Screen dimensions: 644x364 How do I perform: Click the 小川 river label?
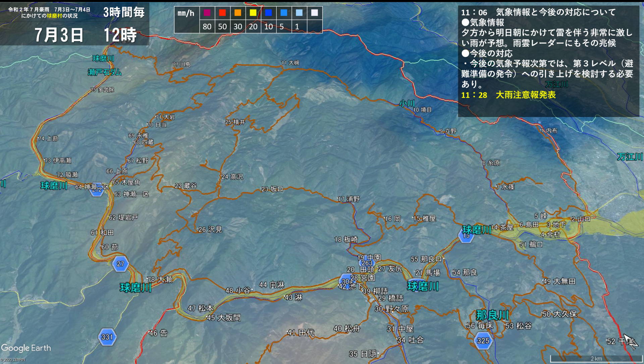click(407, 103)
